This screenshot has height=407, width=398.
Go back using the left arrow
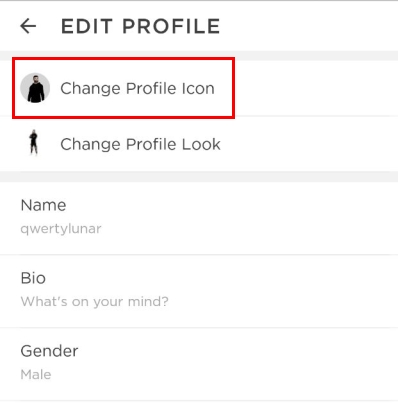(28, 26)
